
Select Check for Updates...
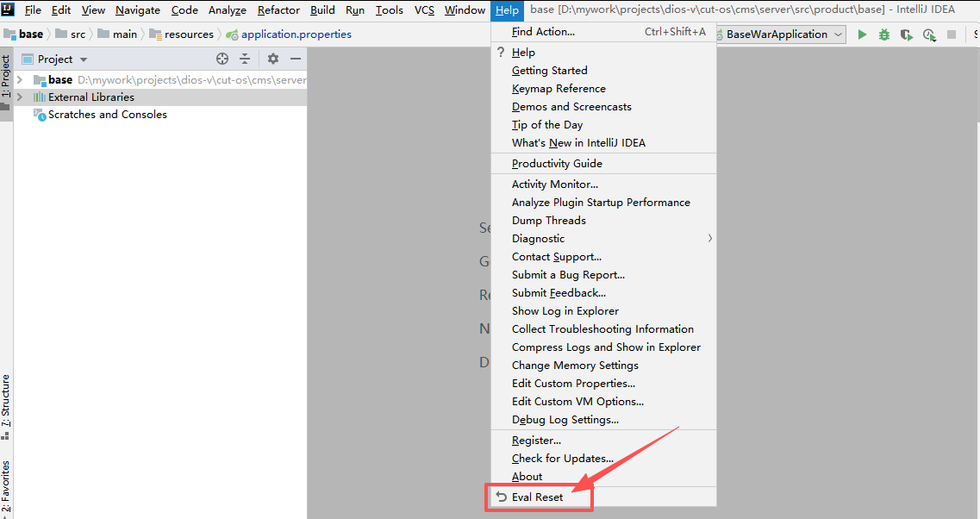tap(603, 459)
